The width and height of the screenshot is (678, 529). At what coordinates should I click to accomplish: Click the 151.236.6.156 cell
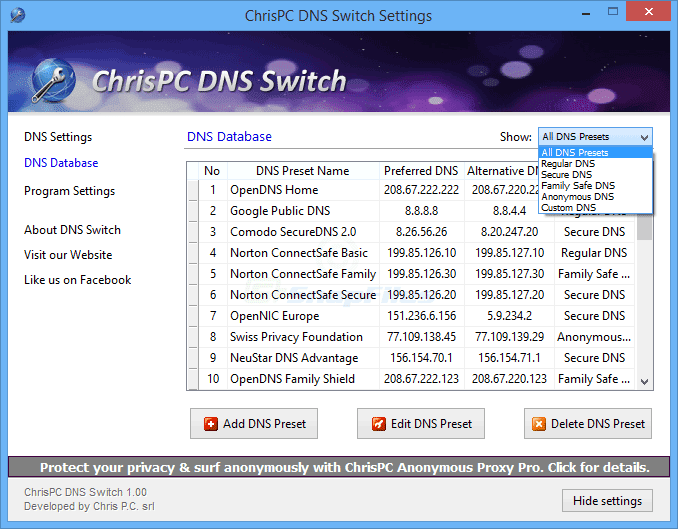[x=422, y=316]
